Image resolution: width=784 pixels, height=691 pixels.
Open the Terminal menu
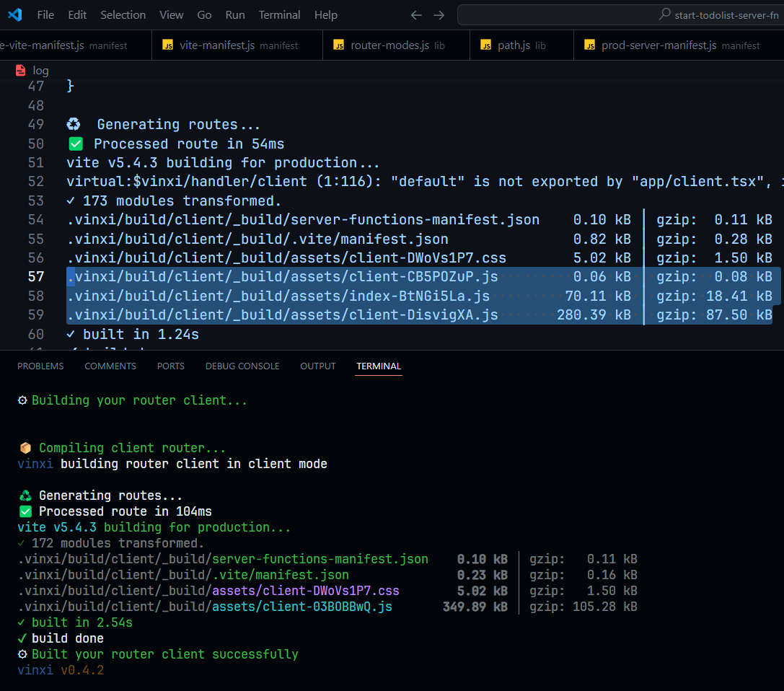[x=280, y=15]
